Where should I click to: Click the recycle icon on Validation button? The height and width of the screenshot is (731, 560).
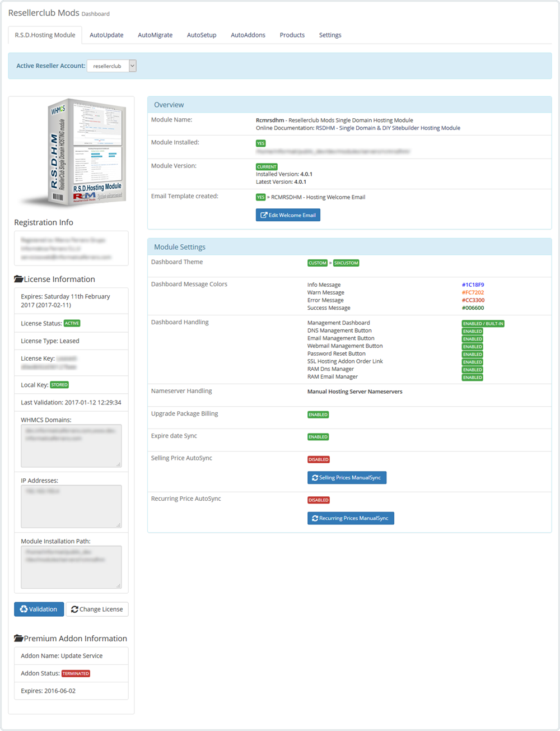point(24,609)
